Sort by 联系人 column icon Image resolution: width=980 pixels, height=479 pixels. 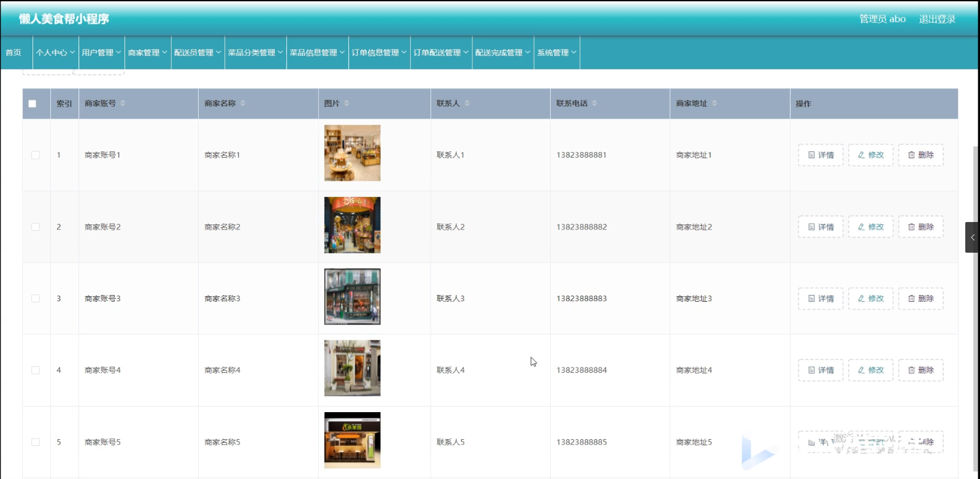coord(467,103)
